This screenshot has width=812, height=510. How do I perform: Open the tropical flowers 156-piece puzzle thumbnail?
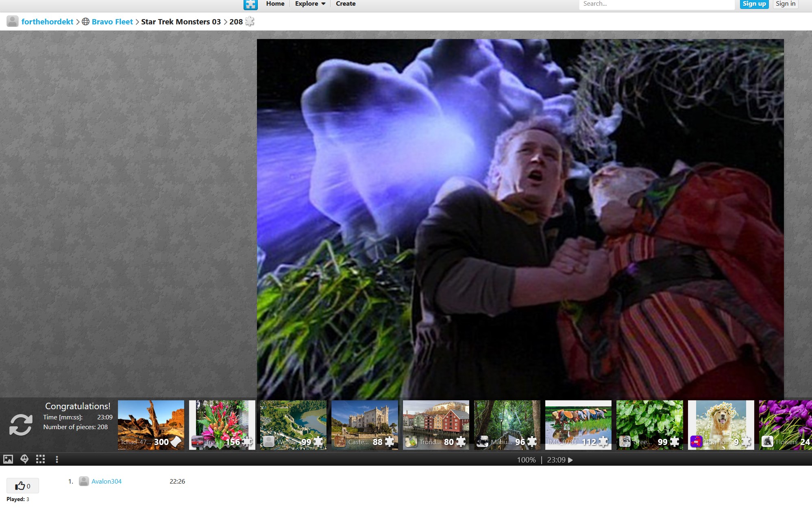click(x=222, y=425)
